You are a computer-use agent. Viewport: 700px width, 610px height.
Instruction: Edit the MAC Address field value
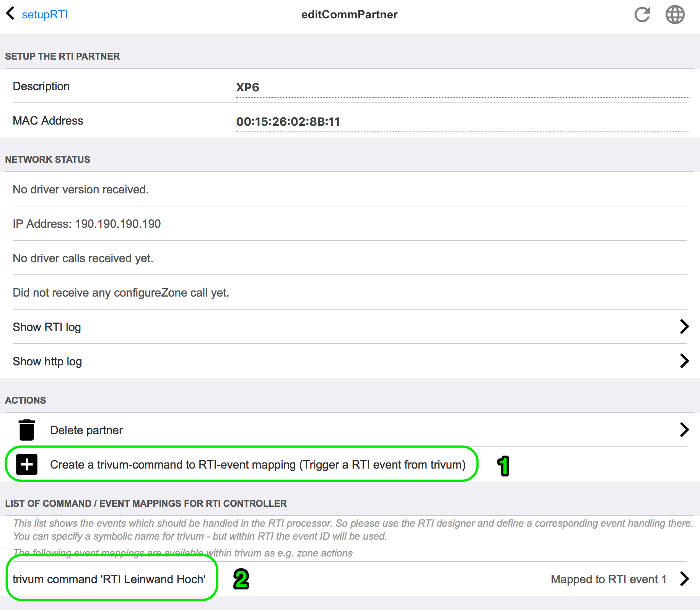(463, 122)
